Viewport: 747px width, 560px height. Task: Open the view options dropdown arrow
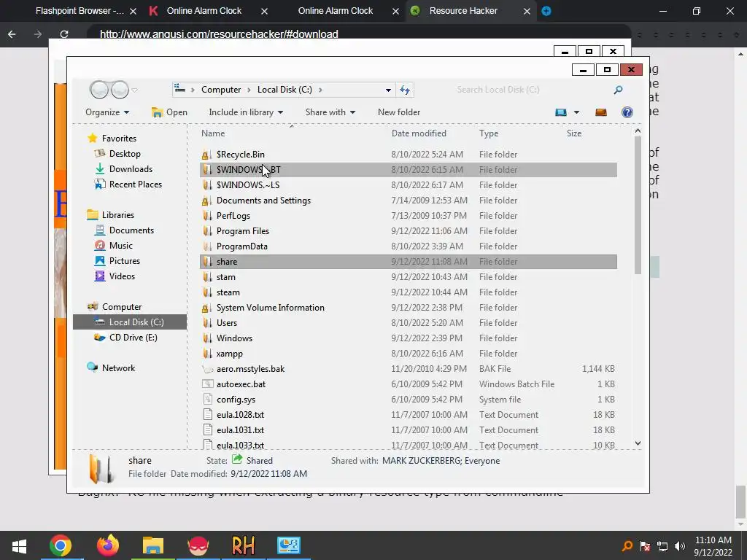(576, 112)
